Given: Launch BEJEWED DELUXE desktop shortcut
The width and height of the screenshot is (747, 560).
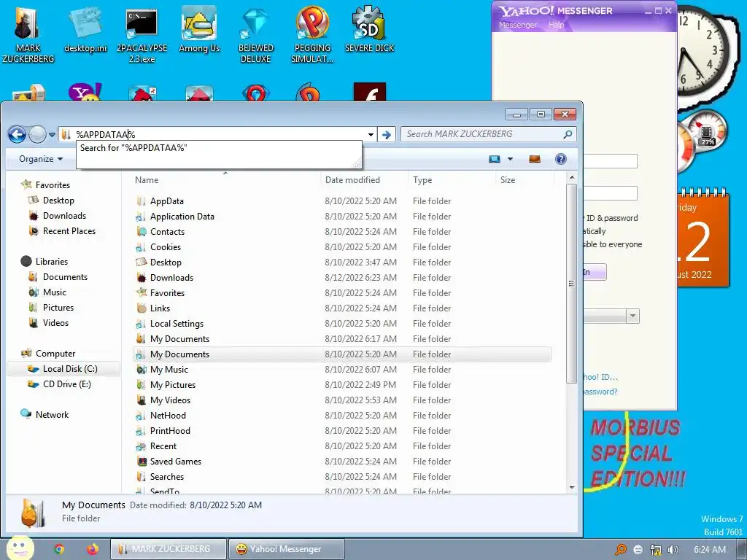Looking at the screenshot, I should pyautogui.click(x=256, y=34).
